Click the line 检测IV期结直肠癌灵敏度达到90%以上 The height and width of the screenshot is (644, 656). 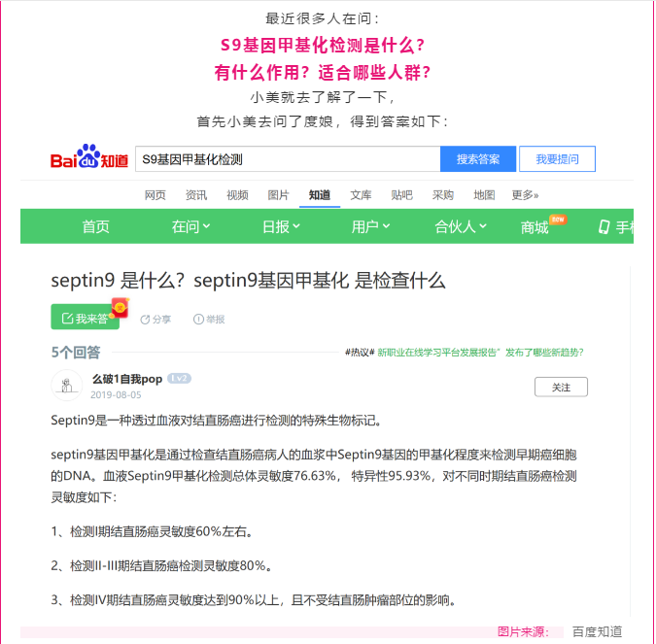pyautogui.click(x=253, y=600)
